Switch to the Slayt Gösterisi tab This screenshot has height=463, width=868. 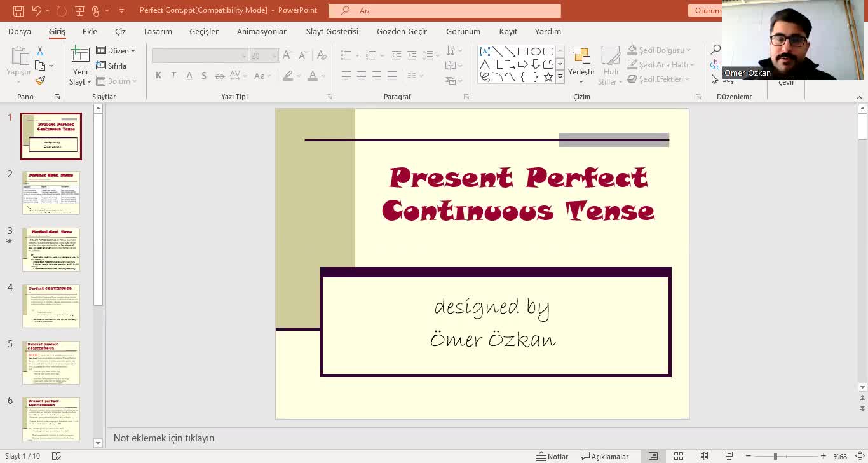[332, 31]
